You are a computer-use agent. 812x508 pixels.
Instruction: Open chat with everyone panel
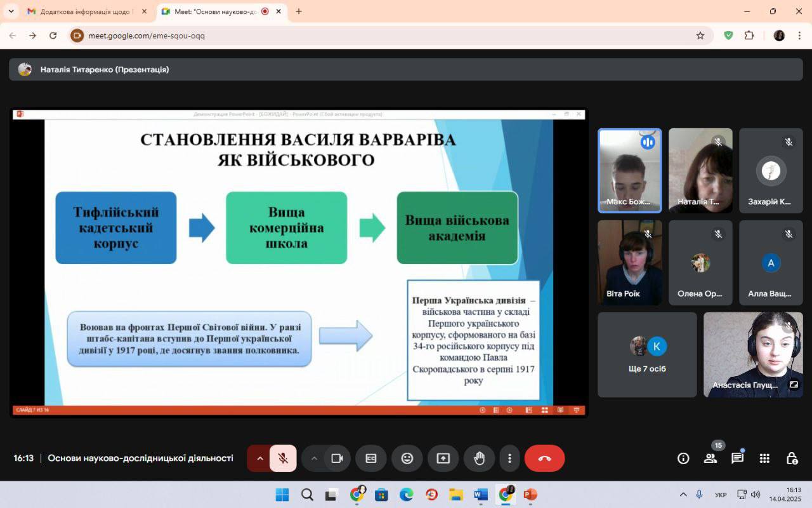pos(737,458)
